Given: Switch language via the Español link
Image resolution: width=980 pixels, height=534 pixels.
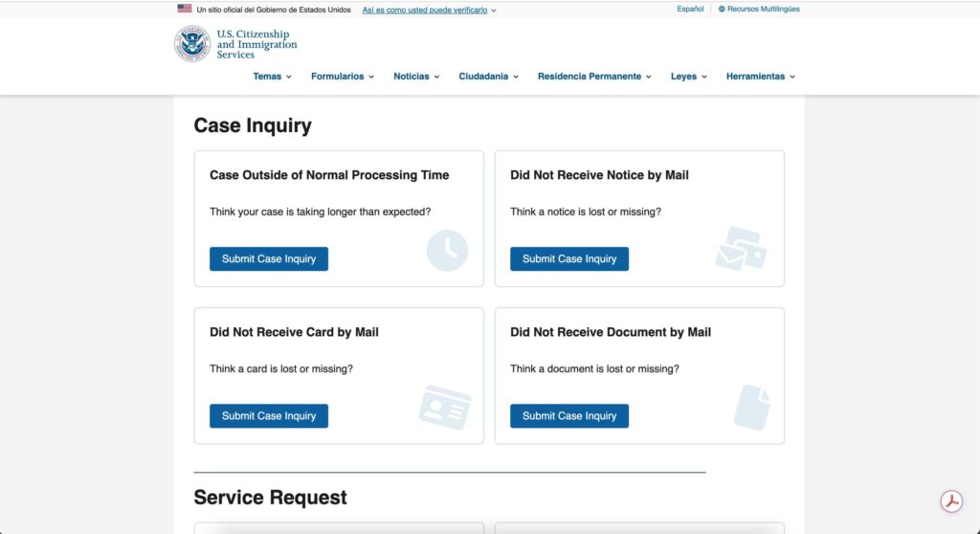Looking at the screenshot, I should [690, 10].
